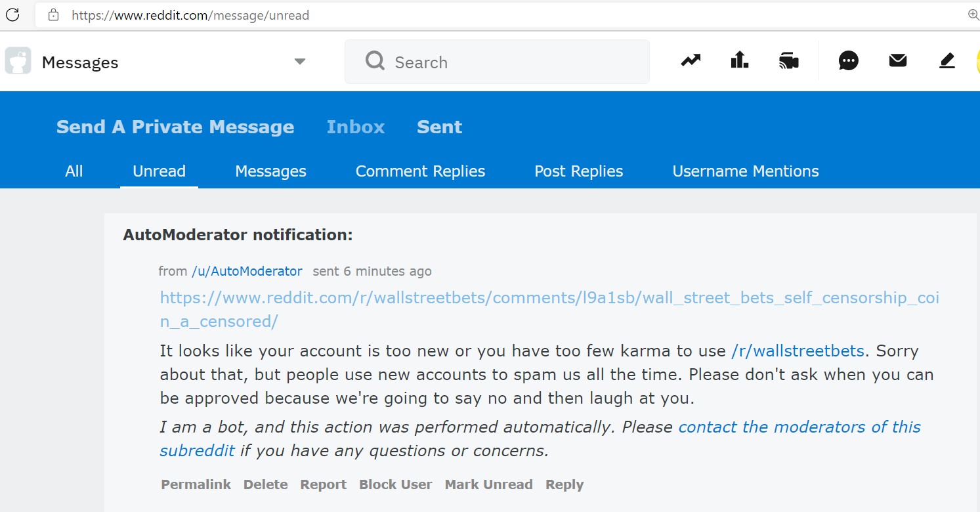This screenshot has height=512, width=980.
Task: Go to Send A Private Message
Action: point(175,127)
